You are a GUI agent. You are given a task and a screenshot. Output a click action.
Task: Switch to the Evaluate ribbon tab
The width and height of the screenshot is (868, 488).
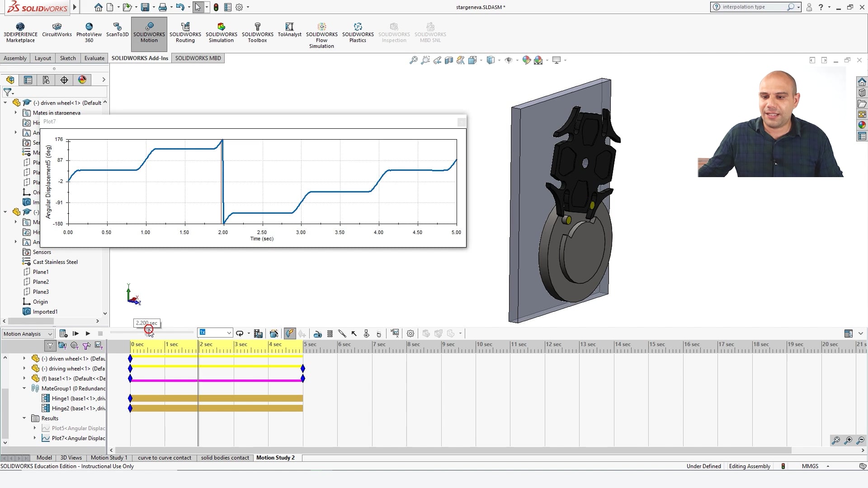pos(94,58)
